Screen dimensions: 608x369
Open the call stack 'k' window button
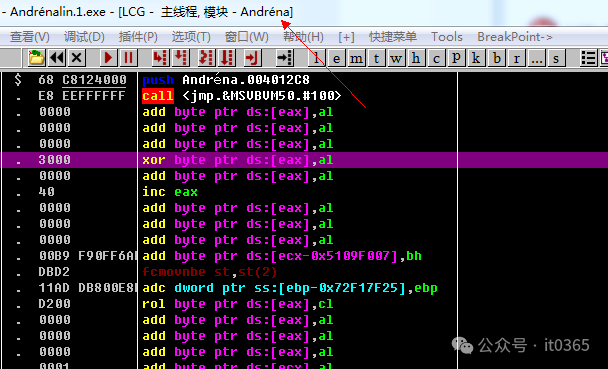[476, 58]
